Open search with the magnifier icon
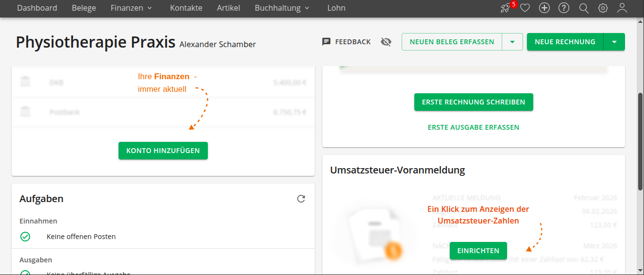This screenshot has height=275, width=644. tap(584, 8)
